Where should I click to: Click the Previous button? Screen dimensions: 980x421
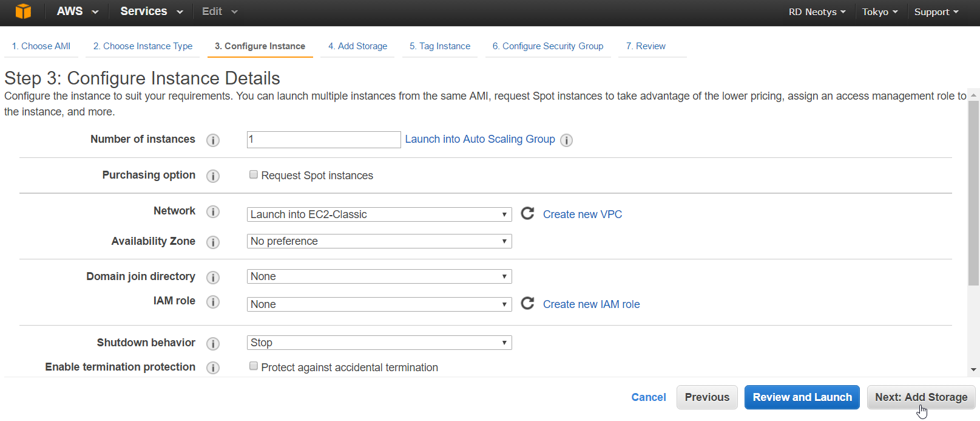pos(707,397)
